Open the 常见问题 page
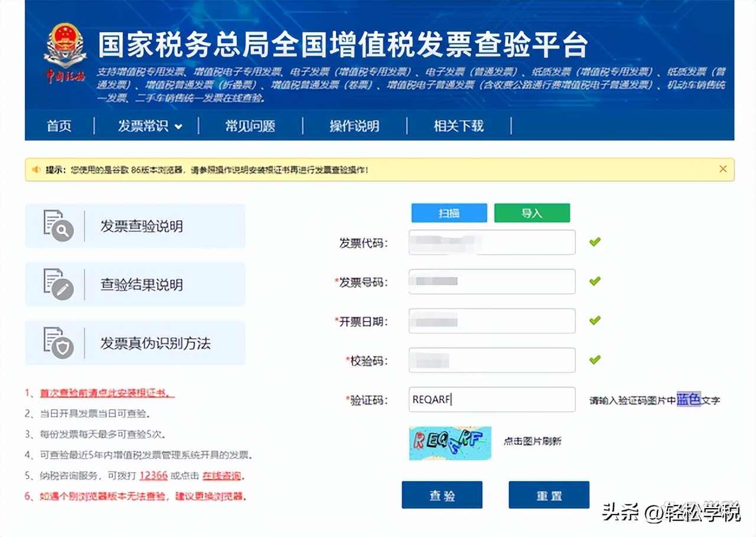Screen dimensions: 756x537 click(250, 126)
